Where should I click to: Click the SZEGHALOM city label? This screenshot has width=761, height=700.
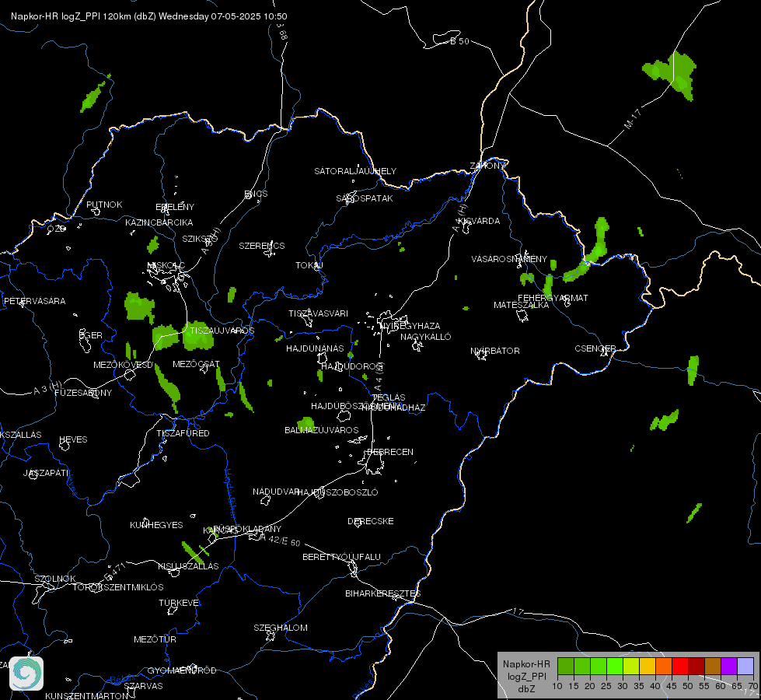[281, 628]
